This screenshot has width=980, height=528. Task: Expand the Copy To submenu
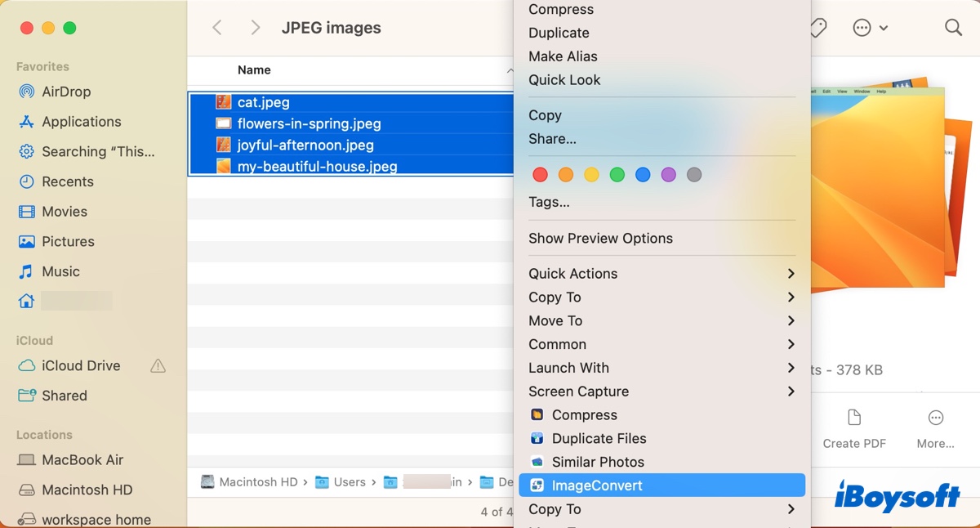[555, 297]
